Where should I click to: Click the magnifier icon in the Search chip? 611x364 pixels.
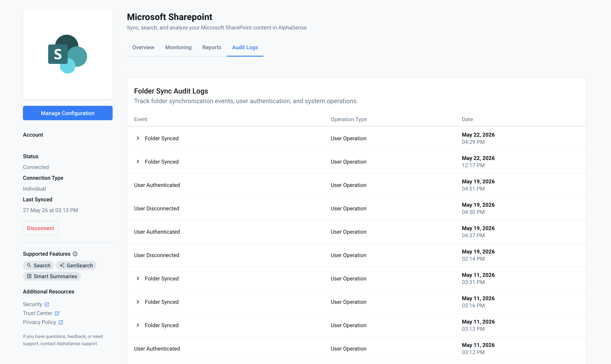click(x=29, y=265)
